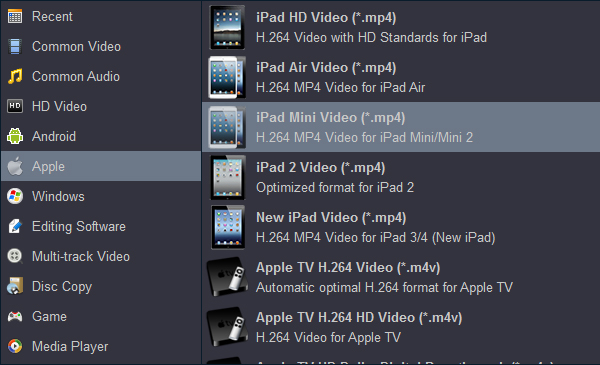Click the Windows logo icon

[15, 196]
